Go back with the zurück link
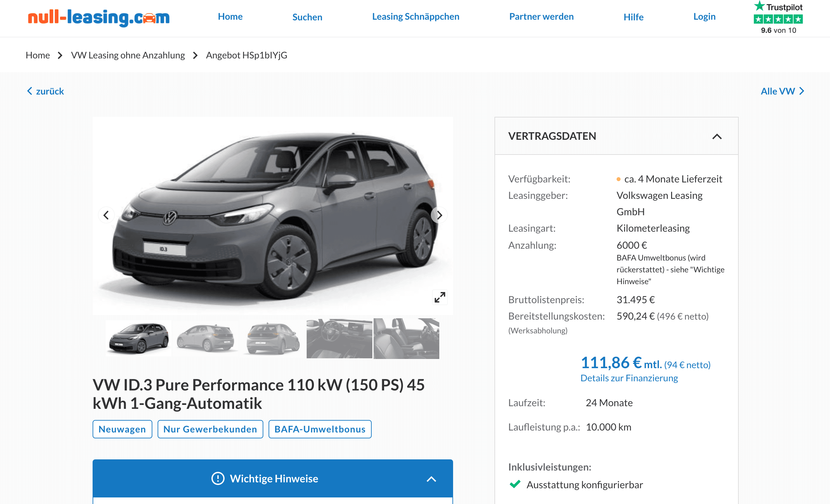 (46, 91)
